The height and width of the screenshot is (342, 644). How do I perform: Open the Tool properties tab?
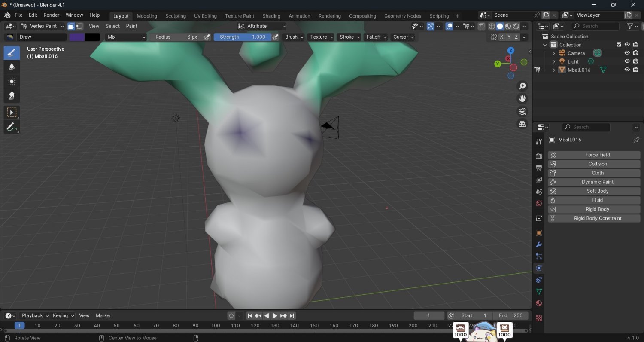pyautogui.click(x=539, y=142)
